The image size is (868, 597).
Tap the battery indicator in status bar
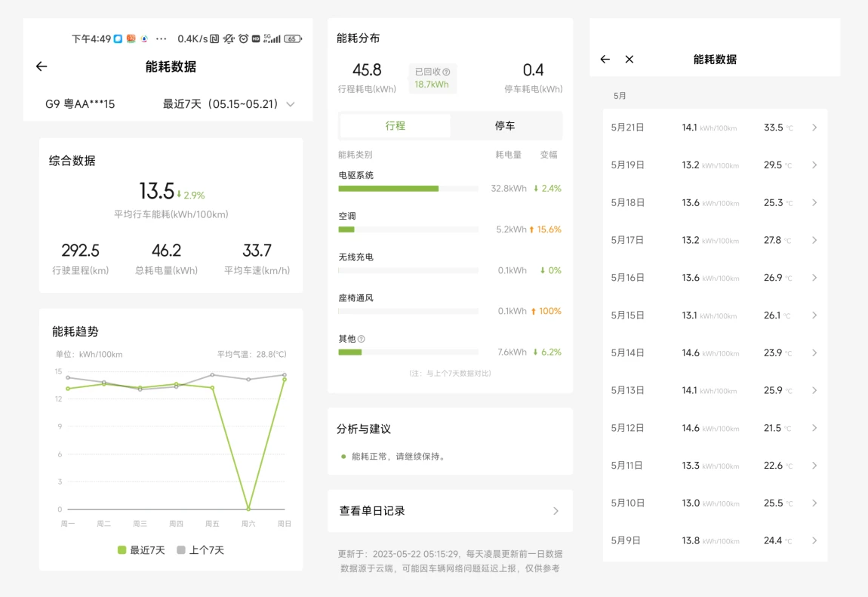click(x=293, y=38)
